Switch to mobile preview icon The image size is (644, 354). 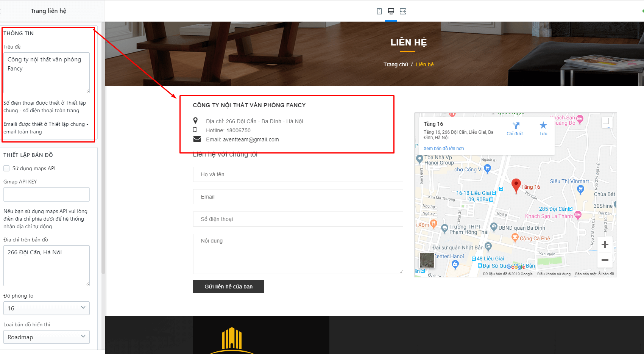point(379,11)
